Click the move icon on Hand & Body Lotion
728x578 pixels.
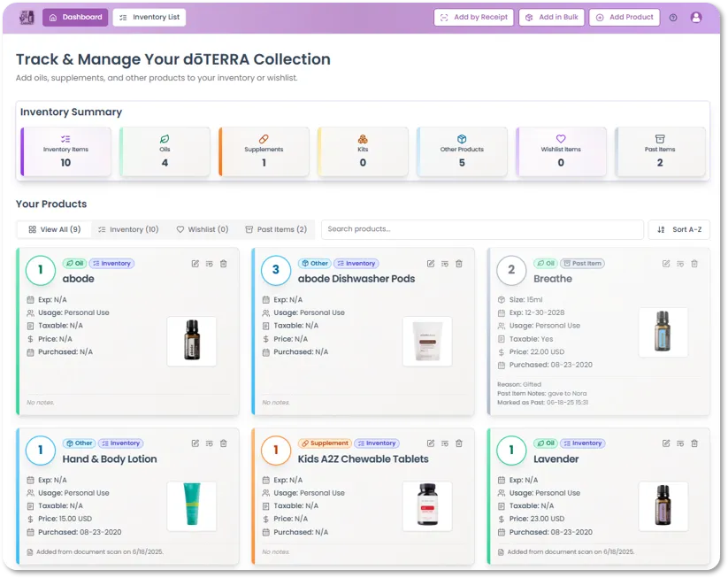[x=210, y=443]
